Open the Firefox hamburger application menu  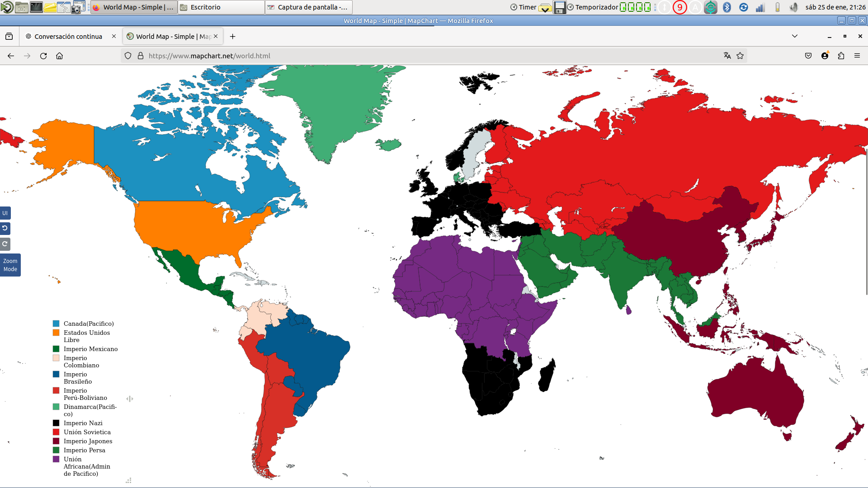pos(857,56)
